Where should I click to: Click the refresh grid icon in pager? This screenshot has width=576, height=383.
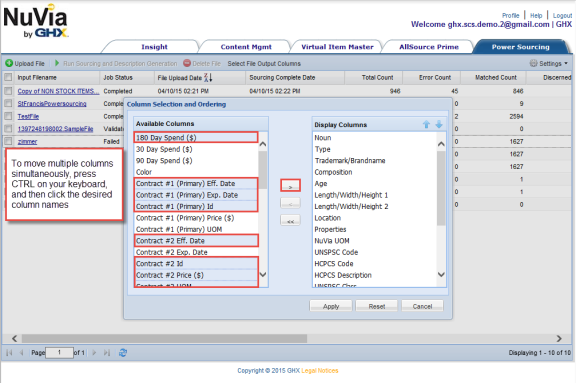(123, 353)
